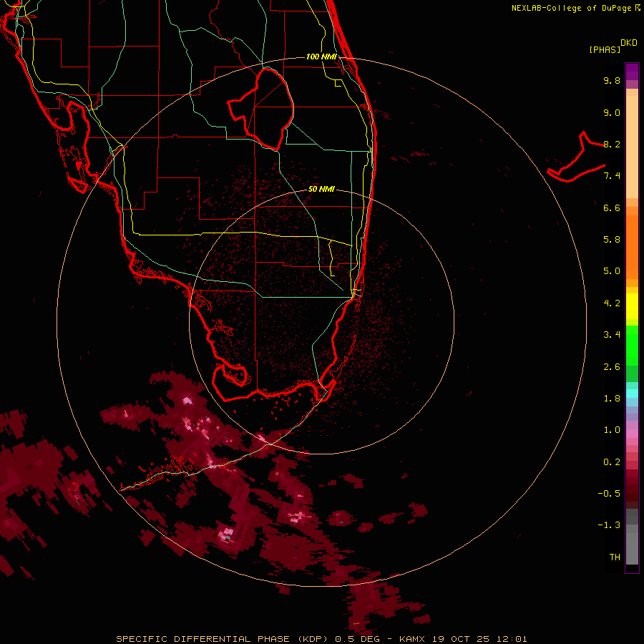The height and width of the screenshot is (644, 644).
Task: Click the 50 NMI range ring label
Action: tap(321, 189)
